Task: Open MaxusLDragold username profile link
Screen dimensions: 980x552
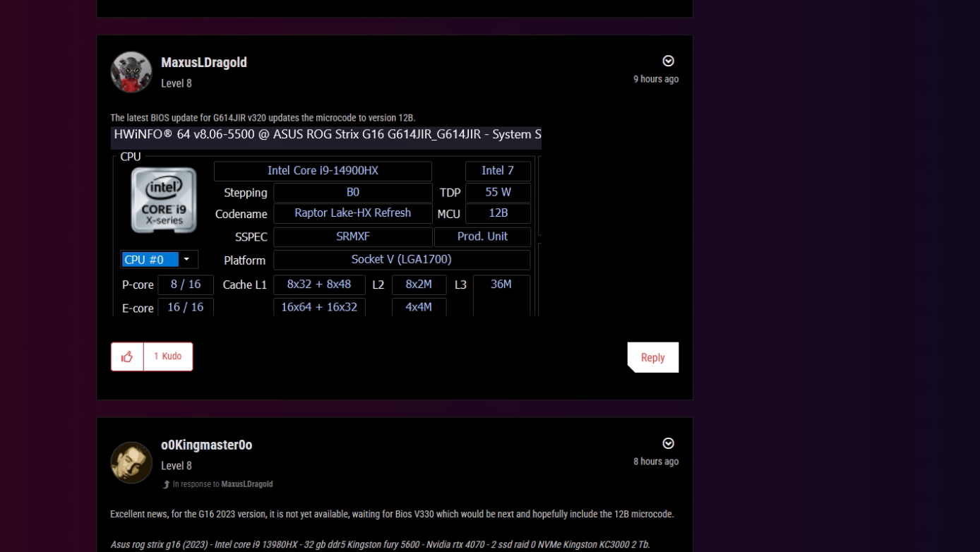Action: click(x=204, y=62)
